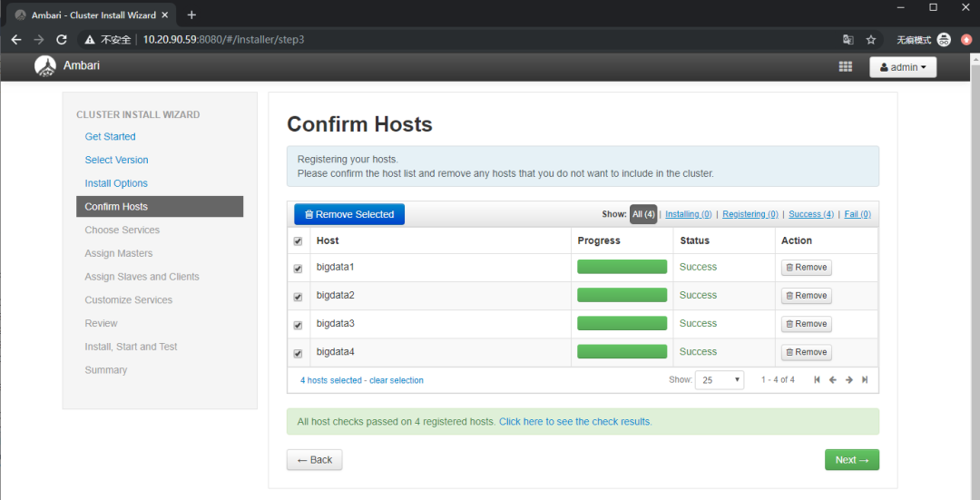Proceed with the Next button
The height and width of the screenshot is (500, 980).
pos(852,460)
